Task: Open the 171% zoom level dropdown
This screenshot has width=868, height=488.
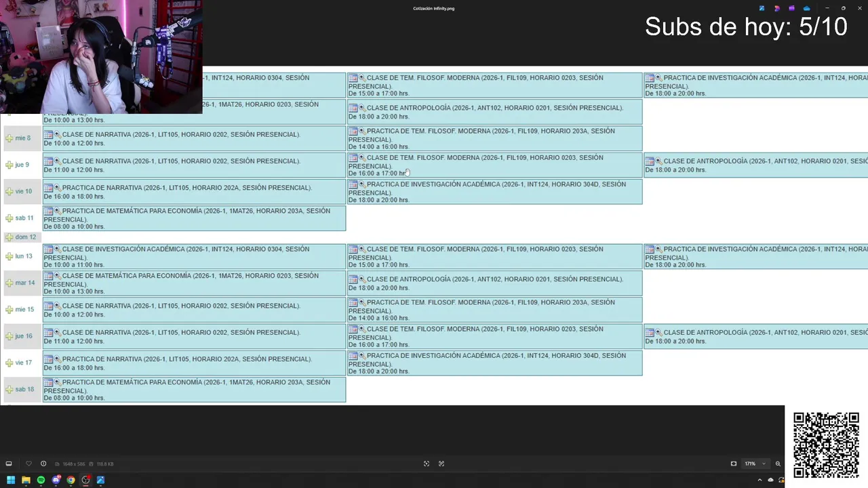Action: tap(755, 464)
